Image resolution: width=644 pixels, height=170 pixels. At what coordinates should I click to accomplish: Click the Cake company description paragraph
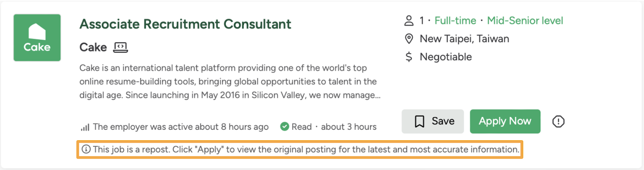[x=230, y=81]
